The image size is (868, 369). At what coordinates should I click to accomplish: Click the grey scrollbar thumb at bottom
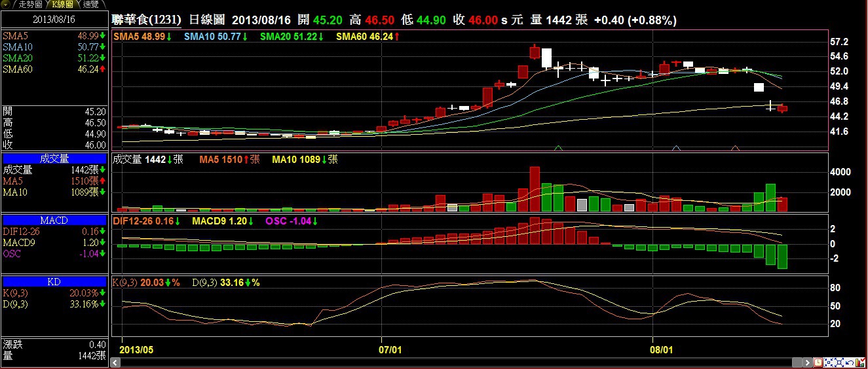797,362
